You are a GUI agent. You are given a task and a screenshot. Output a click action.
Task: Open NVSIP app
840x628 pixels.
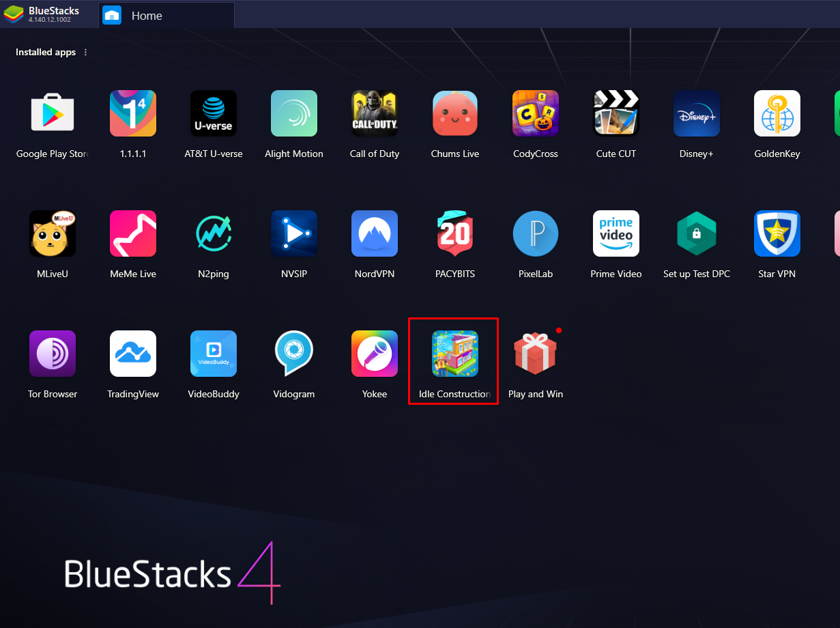pos(294,233)
